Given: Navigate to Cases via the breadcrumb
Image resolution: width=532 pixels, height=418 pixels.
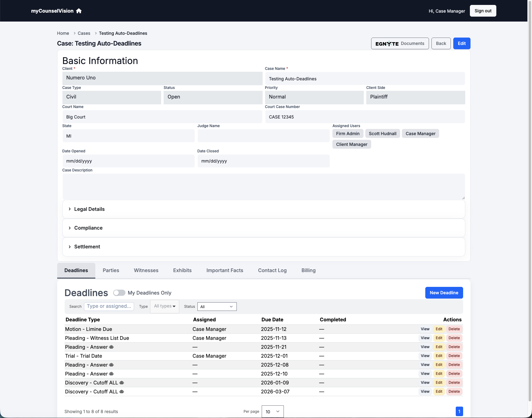Looking at the screenshot, I should [x=84, y=33].
